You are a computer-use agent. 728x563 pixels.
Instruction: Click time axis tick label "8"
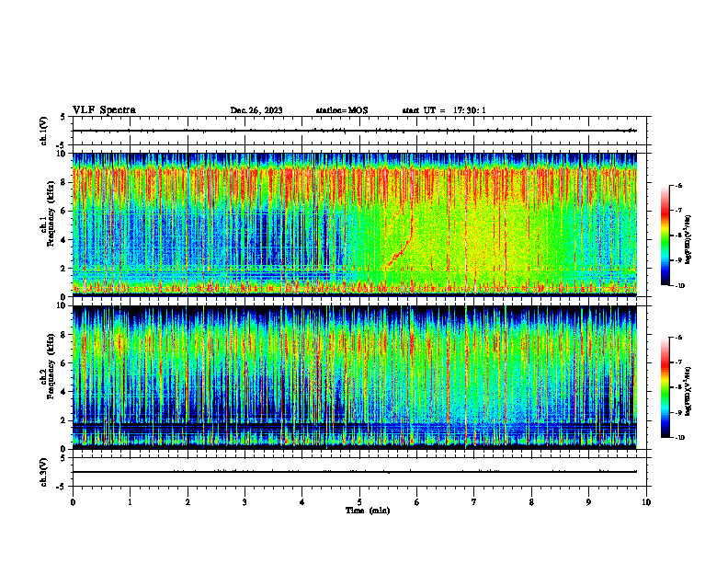pos(531,502)
